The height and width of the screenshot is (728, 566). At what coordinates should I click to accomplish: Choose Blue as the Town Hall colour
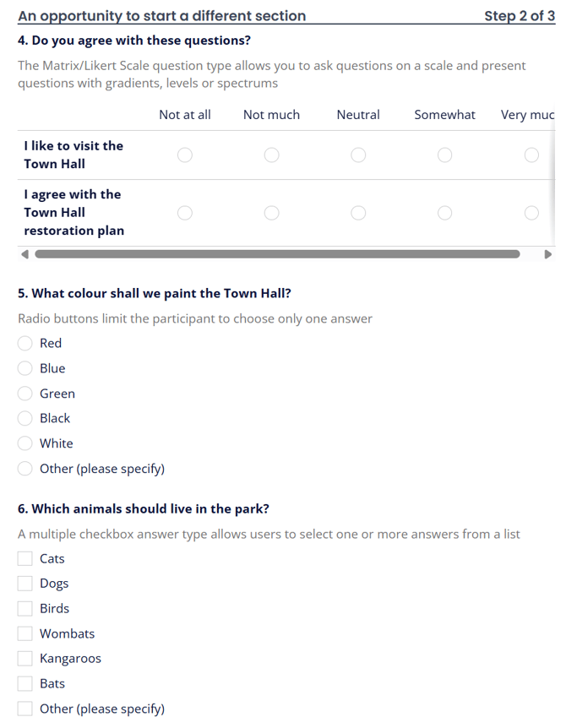pos(25,368)
